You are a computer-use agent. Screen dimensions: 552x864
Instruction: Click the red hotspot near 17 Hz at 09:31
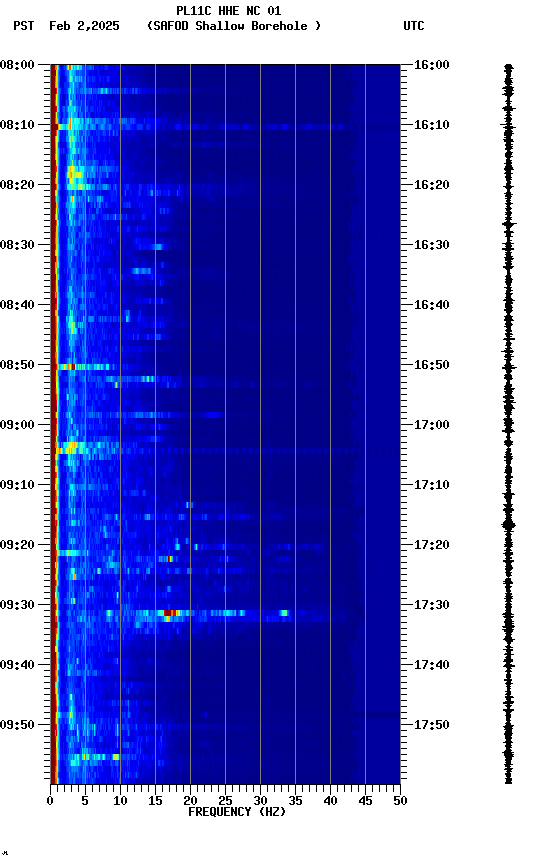coord(171,613)
